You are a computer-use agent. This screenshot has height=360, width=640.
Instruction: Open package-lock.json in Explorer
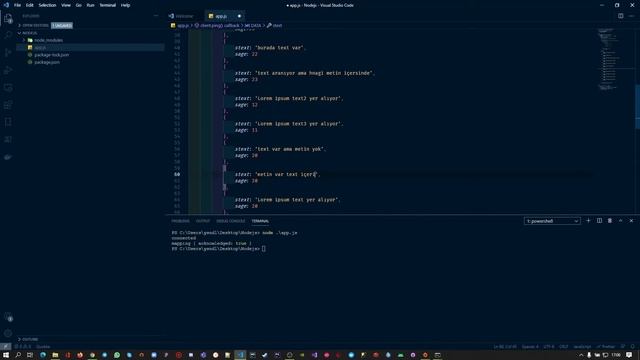[90, 55]
